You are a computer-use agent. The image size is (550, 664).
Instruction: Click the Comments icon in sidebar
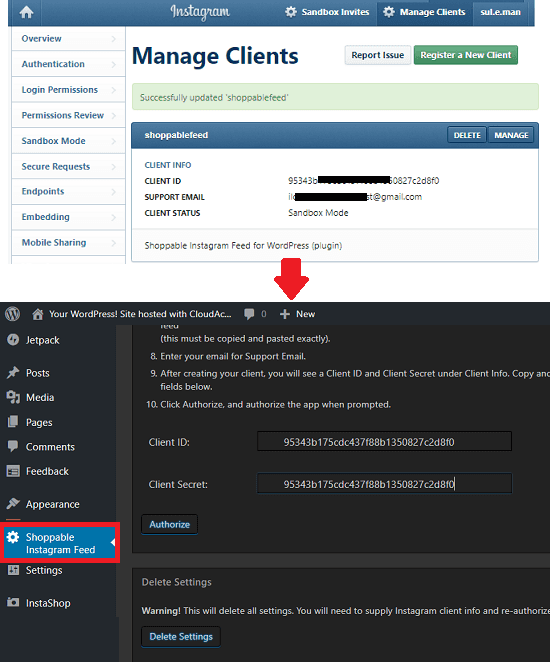(13, 446)
